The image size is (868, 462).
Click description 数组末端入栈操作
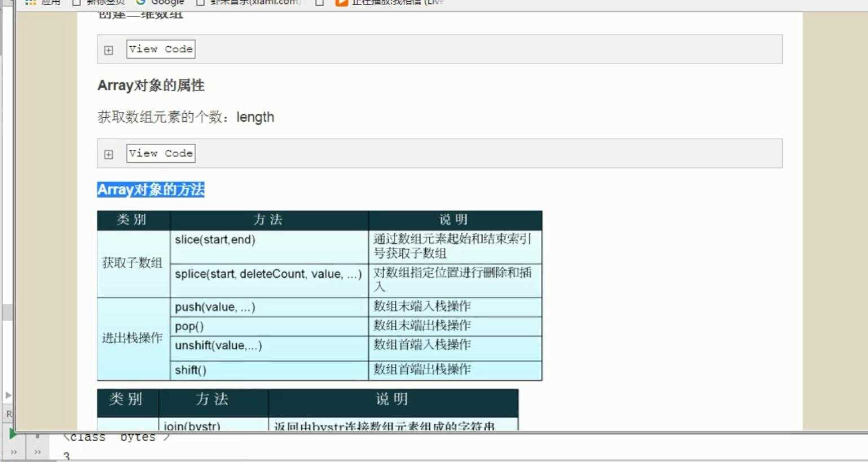click(422, 306)
